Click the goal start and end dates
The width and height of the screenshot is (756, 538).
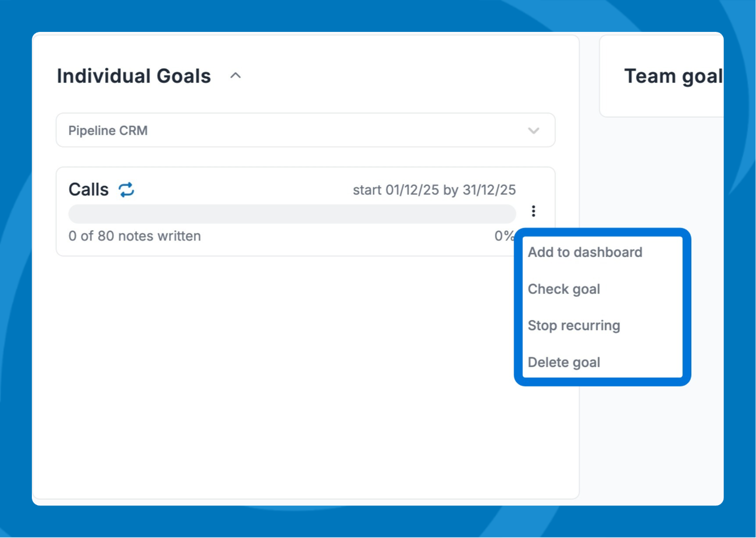tap(434, 190)
